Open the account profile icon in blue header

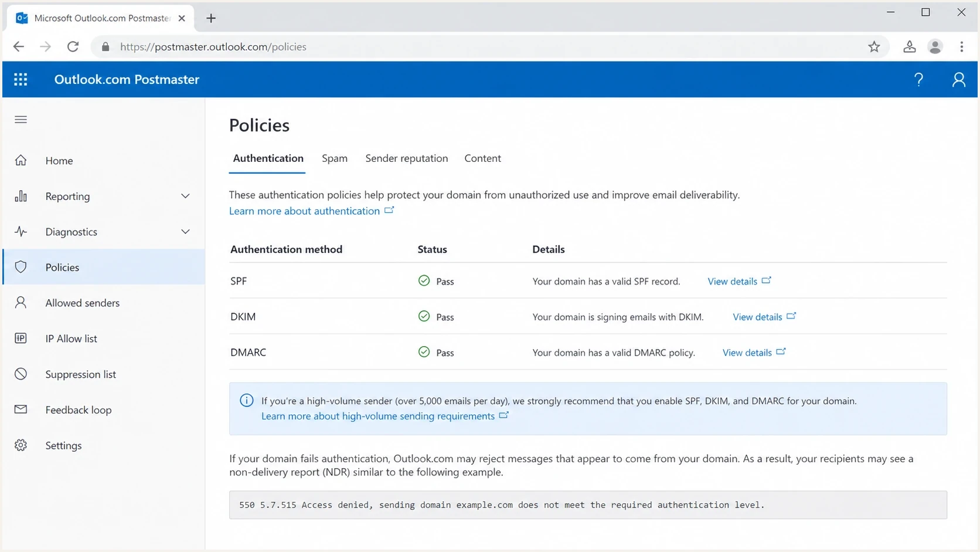[959, 80]
